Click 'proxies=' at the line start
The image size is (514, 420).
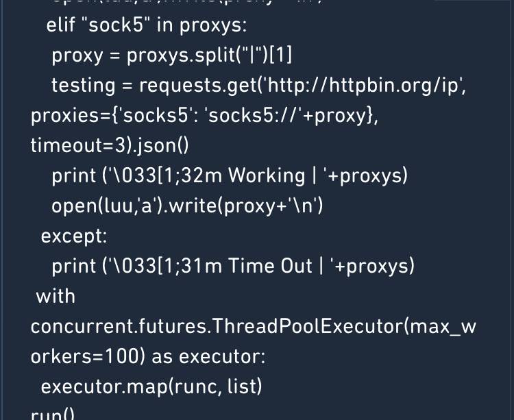60,115
